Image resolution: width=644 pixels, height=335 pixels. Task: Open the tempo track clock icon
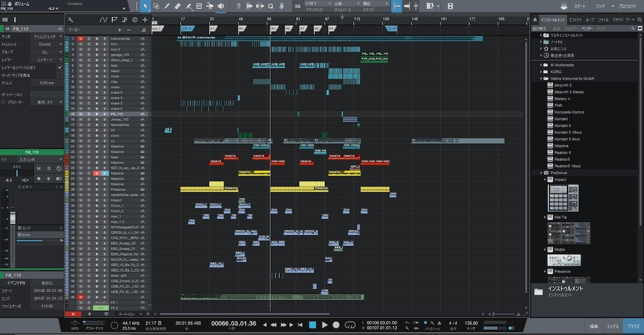click(135, 20)
